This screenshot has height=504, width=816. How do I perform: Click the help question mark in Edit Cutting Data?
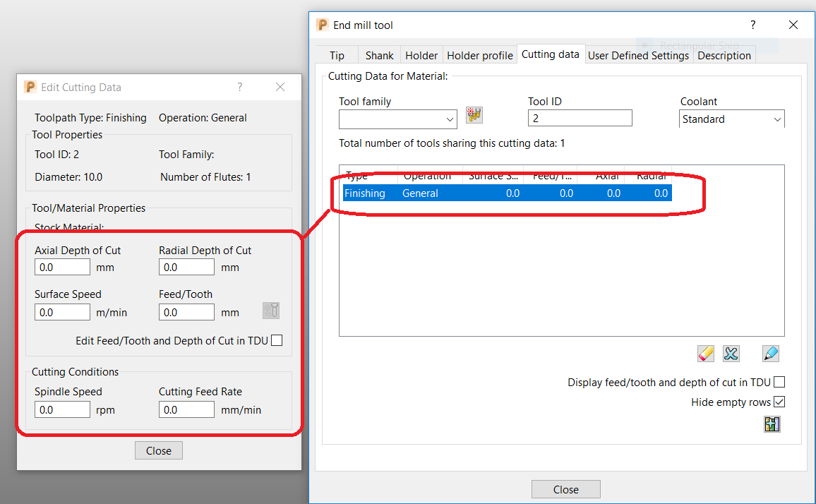pos(239,87)
